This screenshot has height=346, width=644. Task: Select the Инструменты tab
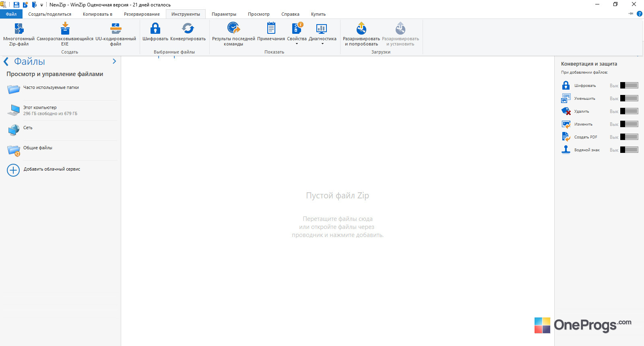[x=186, y=14]
